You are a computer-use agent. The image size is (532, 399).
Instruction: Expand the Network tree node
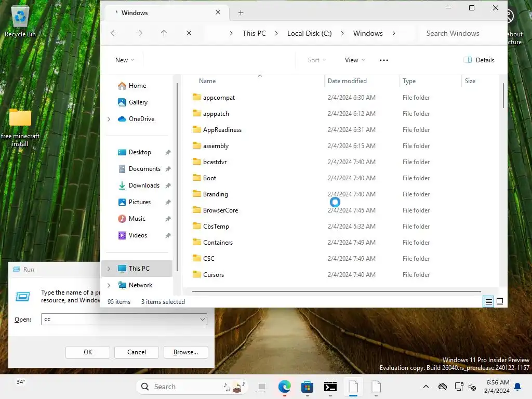tap(109, 285)
